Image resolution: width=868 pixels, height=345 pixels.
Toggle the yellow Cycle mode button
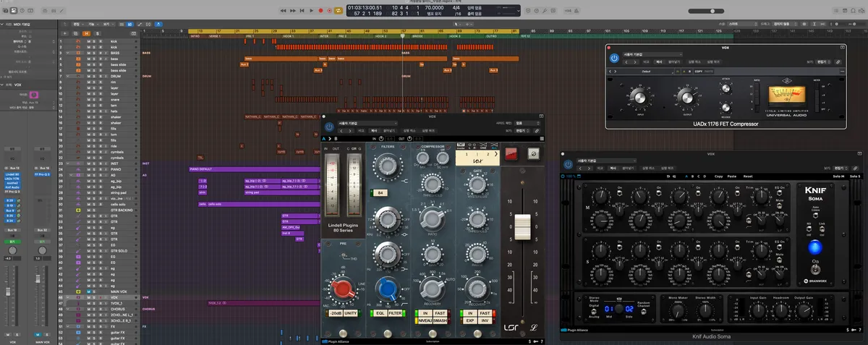click(x=339, y=11)
